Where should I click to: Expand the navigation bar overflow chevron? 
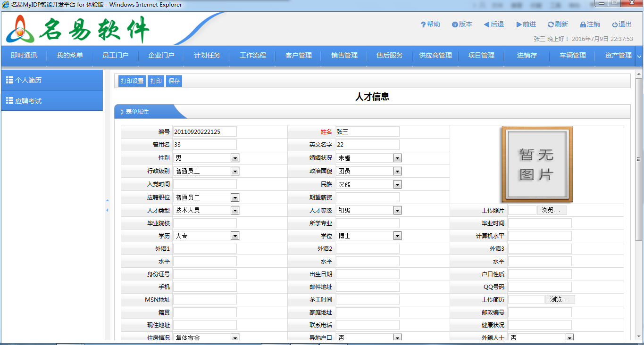639,56
